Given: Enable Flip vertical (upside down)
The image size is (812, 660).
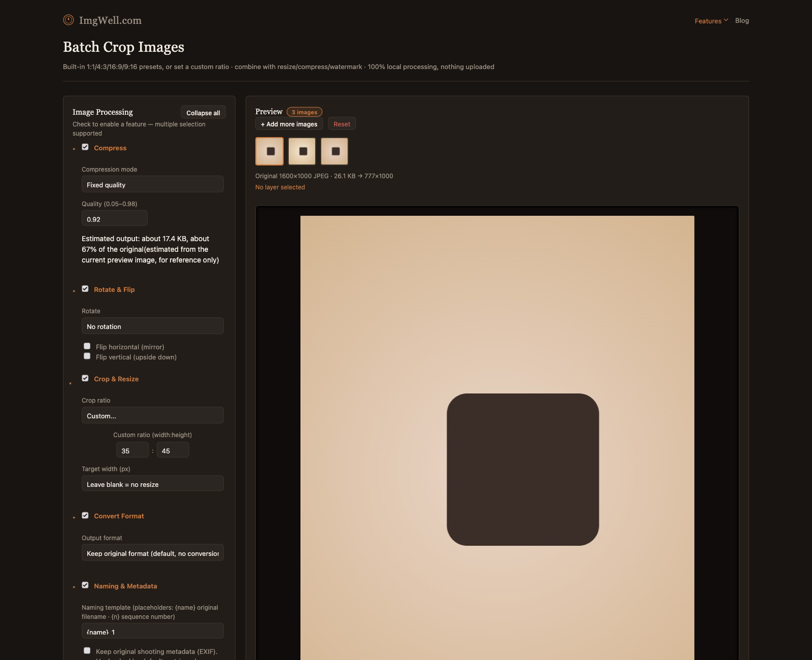Looking at the screenshot, I should [87, 356].
